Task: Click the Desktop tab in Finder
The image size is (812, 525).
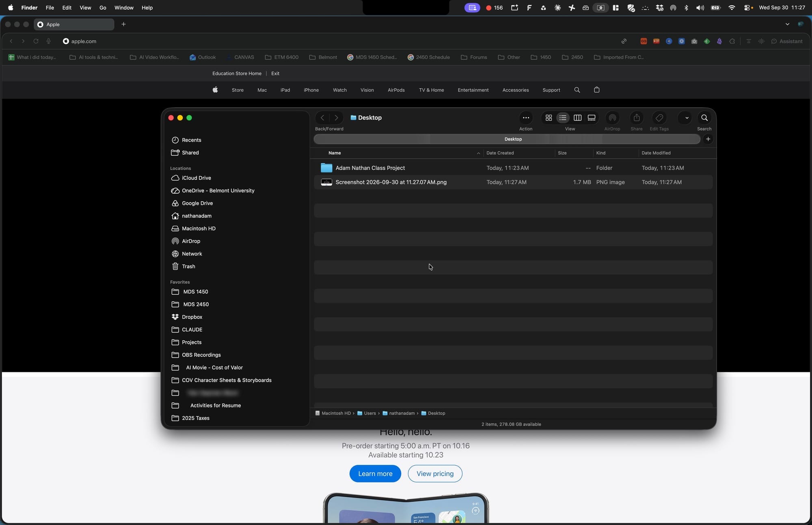Action: tap(507, 139)
